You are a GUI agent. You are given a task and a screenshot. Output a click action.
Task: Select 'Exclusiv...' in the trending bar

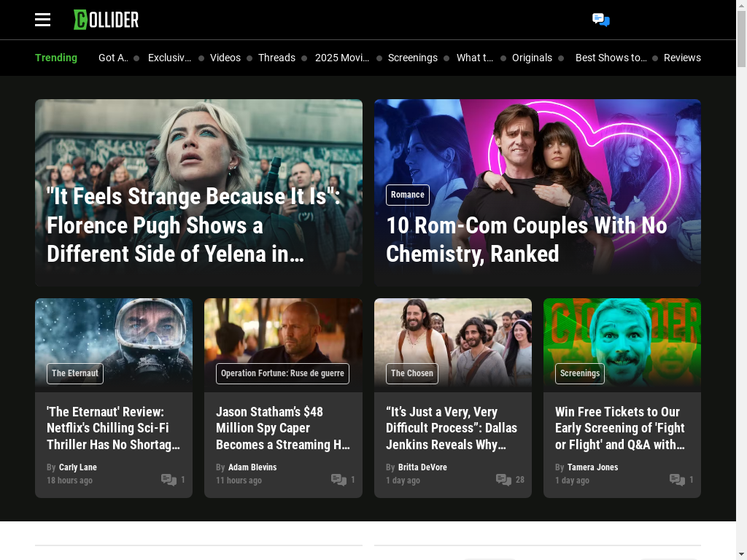169,58
